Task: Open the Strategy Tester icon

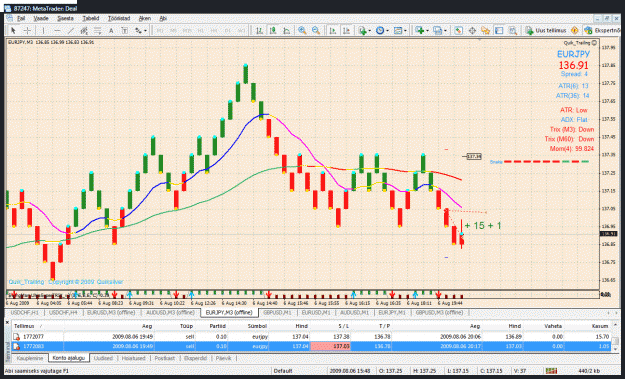Action: pyautogui.click(x=513, y=30)
